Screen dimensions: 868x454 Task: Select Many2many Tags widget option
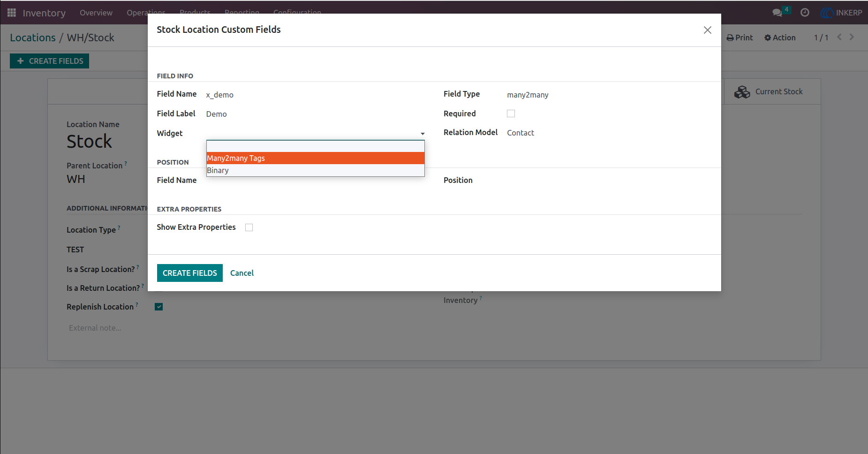[316, 158]
